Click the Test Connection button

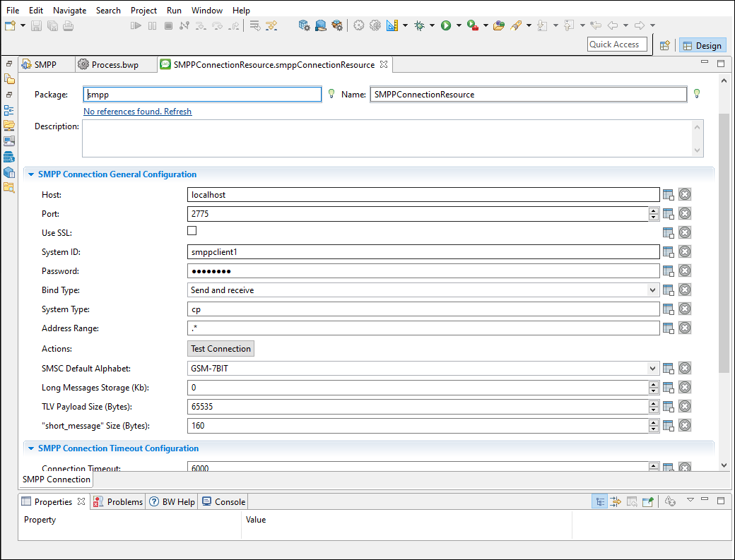pos(220,349)
